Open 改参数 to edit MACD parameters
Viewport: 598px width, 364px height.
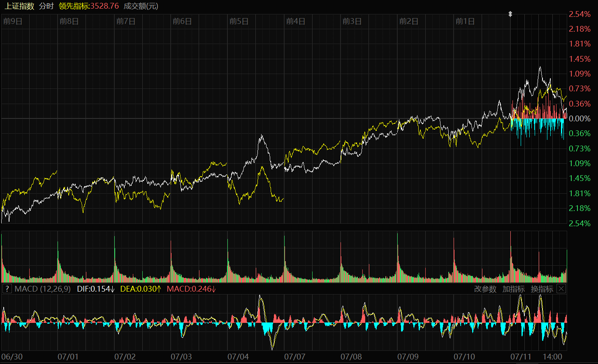[x=485, y=289]
